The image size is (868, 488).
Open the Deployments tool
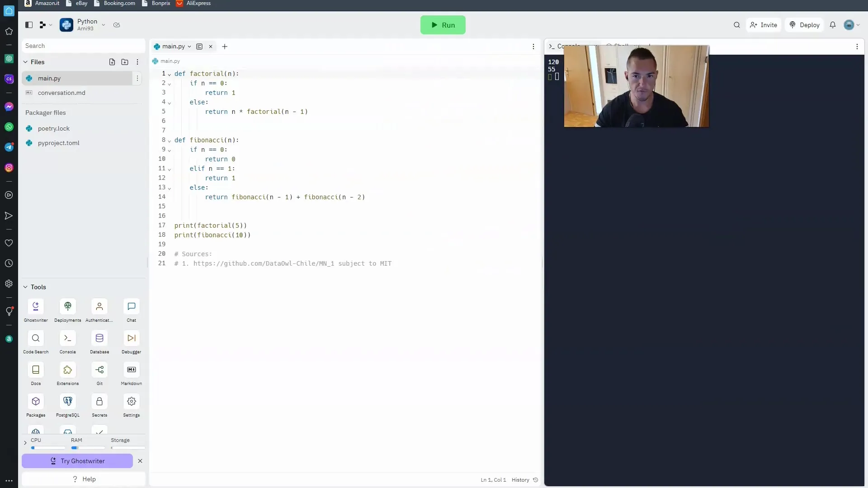(67, 310)
